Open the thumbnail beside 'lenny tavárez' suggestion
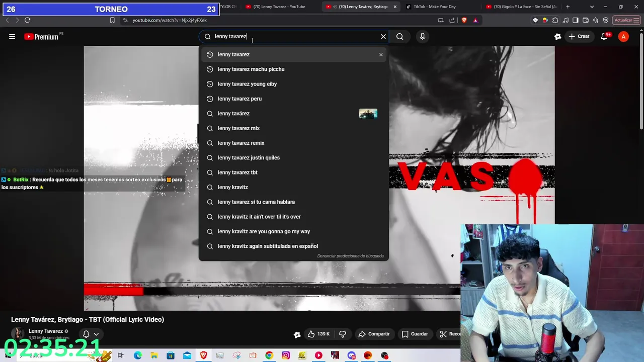This screenshot has height=362, width=644. click(x=368, y=114)
